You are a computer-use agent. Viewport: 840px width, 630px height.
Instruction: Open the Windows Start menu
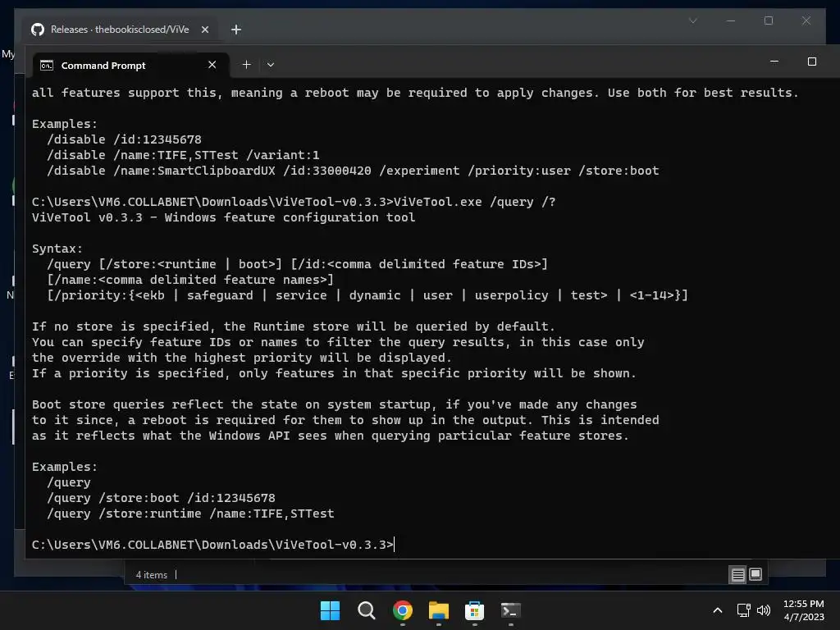click(x=330, y=610)
